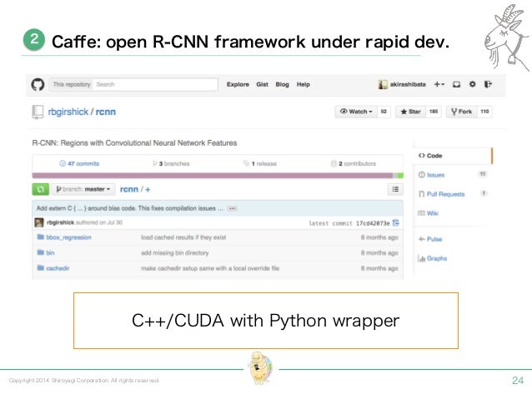Click the list view icon button
This screenshot has height=399, width=532.
point(395,189)
